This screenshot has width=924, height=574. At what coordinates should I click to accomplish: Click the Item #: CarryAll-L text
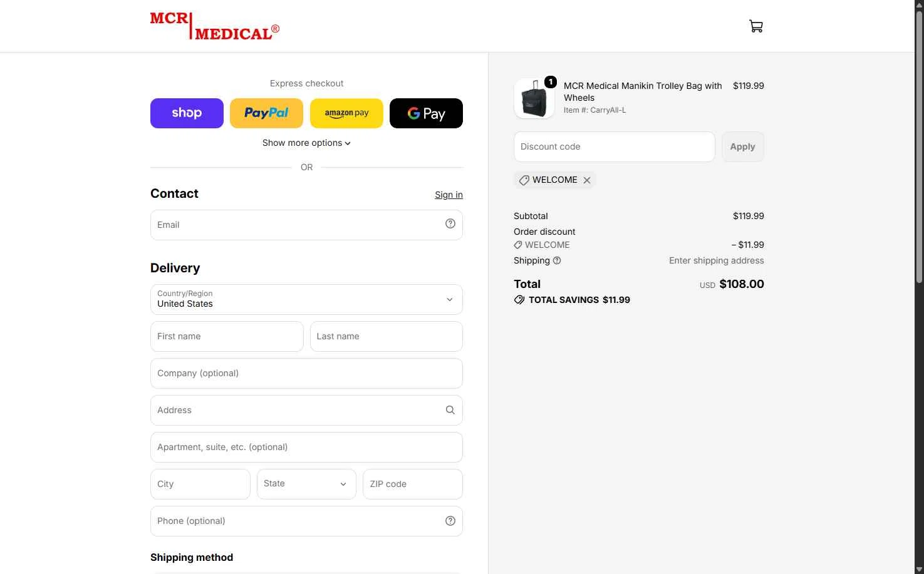[x=595, y=110]
